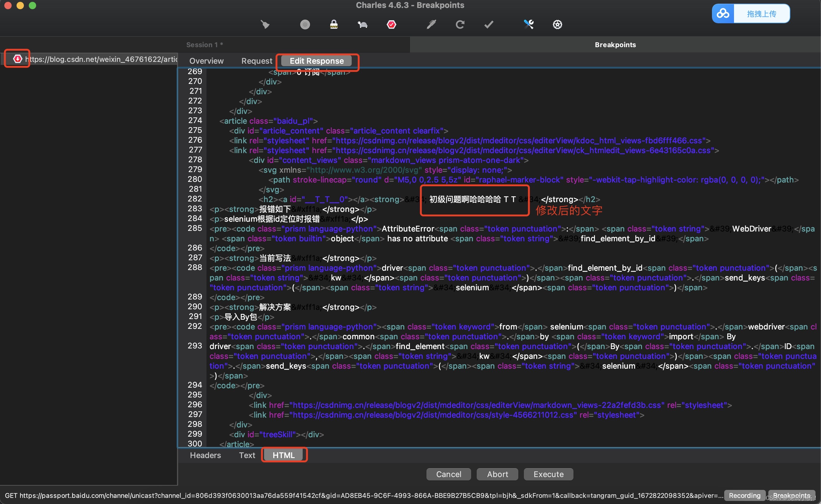Viewport: 821px width, 504px height.
Task: Click line 275 div id="article_content"
Action: pos(339,131)
